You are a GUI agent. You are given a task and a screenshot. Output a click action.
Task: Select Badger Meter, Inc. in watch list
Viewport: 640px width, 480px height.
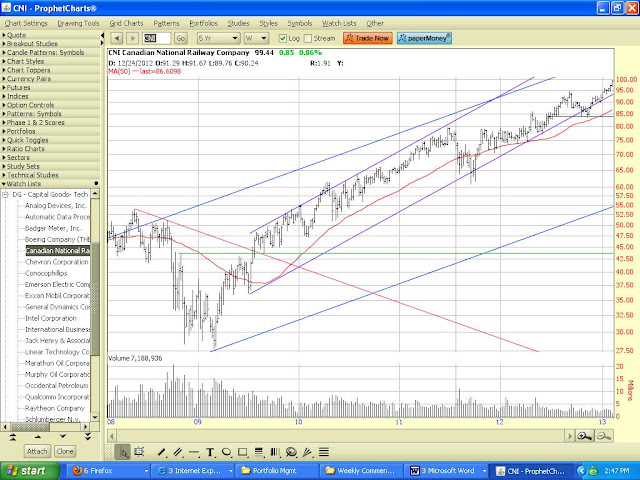(x=53, y=228)
